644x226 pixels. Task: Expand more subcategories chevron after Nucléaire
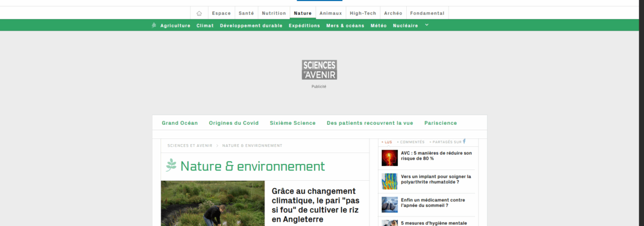(427, 25)
